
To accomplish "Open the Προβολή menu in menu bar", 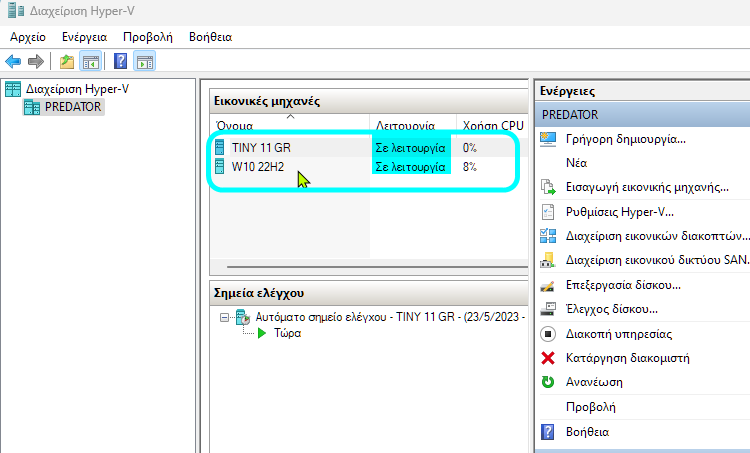I will [x=148, y=37].
